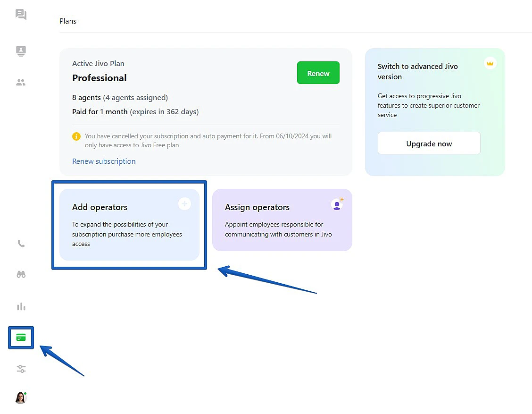
Task: Select the green billing card icon
Action: [x=21, y=338]
